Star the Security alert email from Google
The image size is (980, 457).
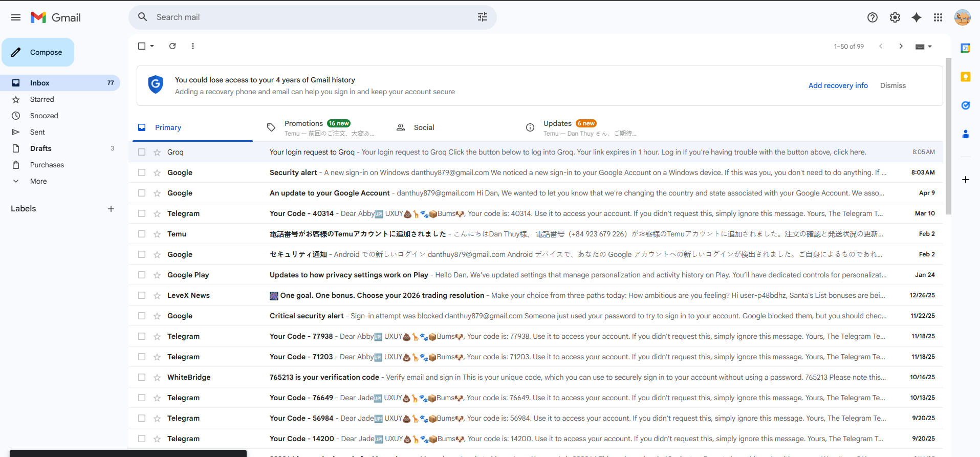[x=157, y=172]
